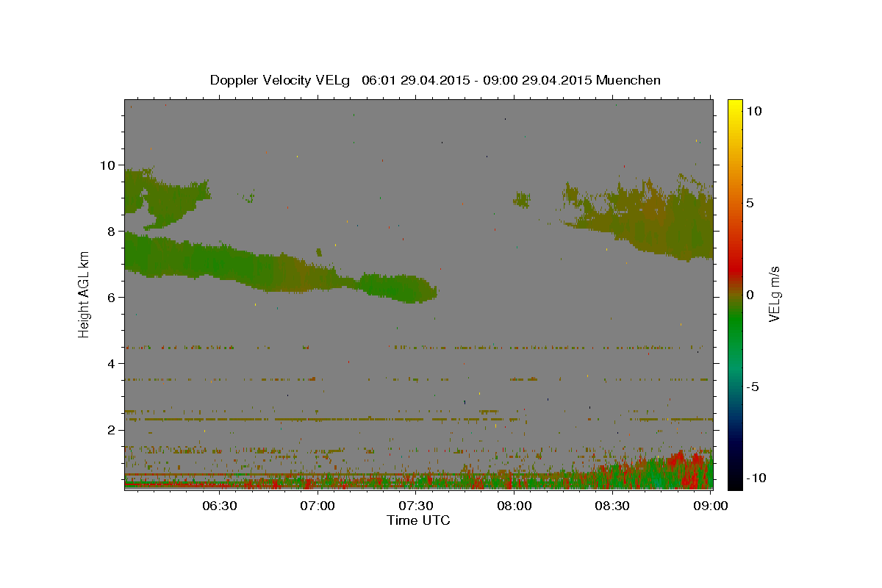Click the height axis label '8'
This screenshot has height=588, width=882.
click(x=111, y=231)
